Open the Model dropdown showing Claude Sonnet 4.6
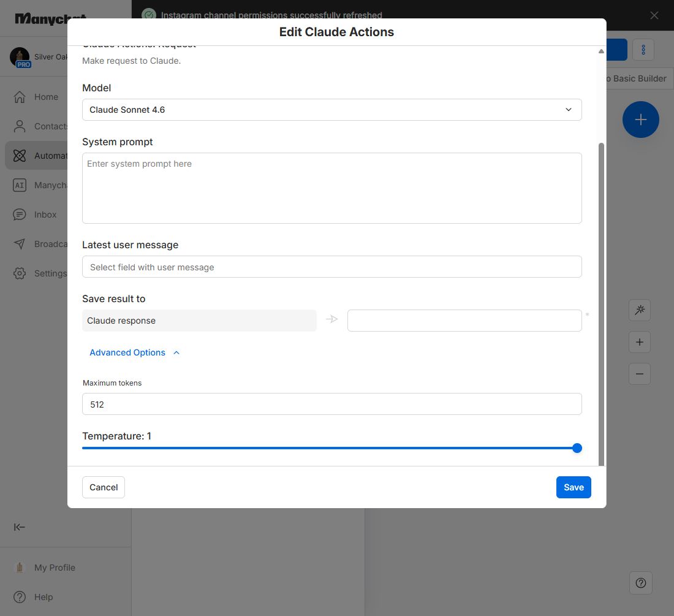Screen dimensions: 674x616 [x=332, y=110]
